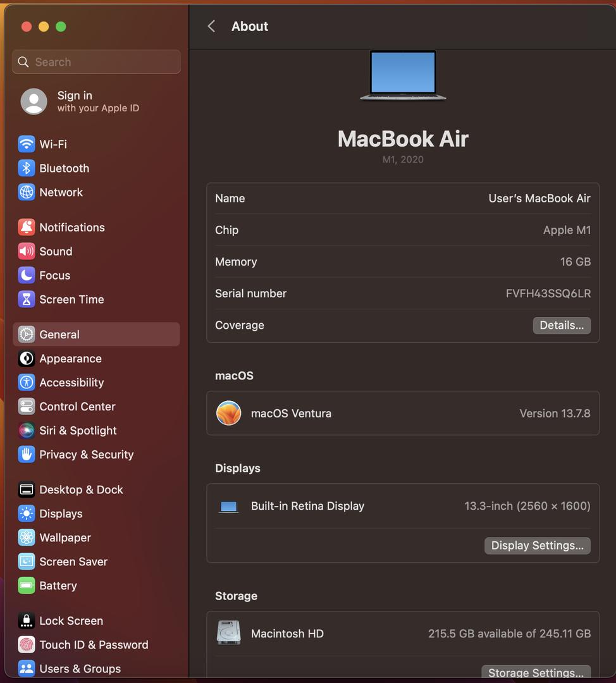Switch to Desktop & Dock pane
The width and height of the screenshot is (616, 683).
81,489
